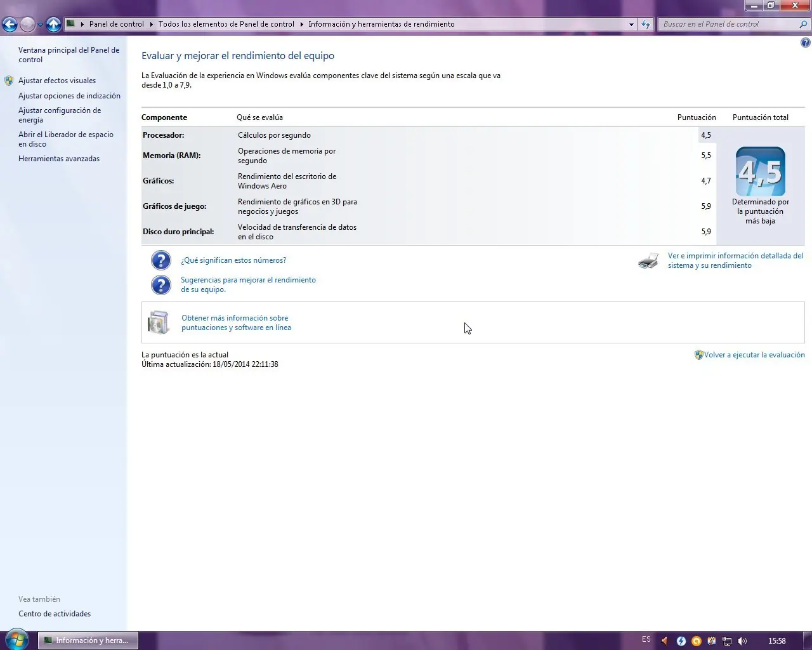Select the 'Gráficos de juego:' row label
Viewport: 812px width, 650px height.
[x=174, y=206]
